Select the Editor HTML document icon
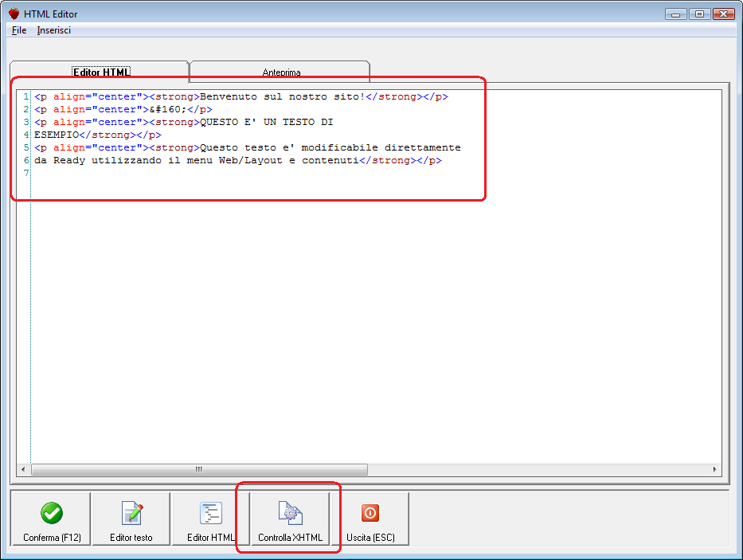Viewport: 743px width, 560px height. tap(211, 513)
